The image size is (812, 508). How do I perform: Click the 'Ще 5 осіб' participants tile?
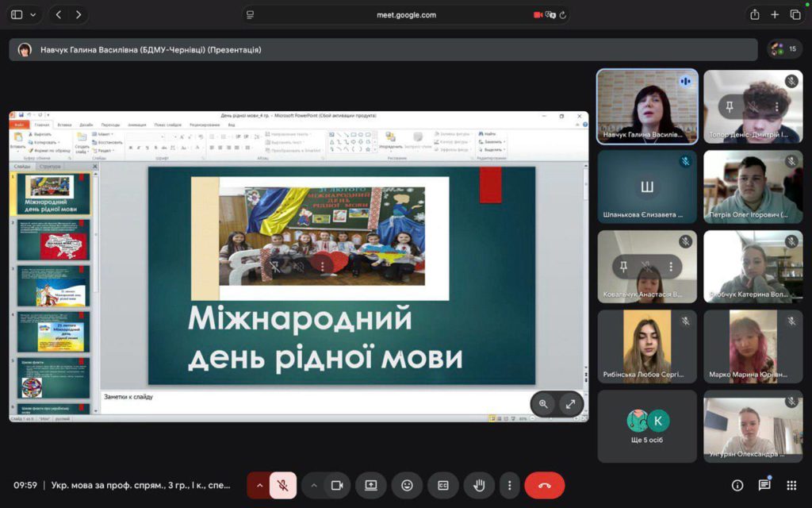(648, 426)
